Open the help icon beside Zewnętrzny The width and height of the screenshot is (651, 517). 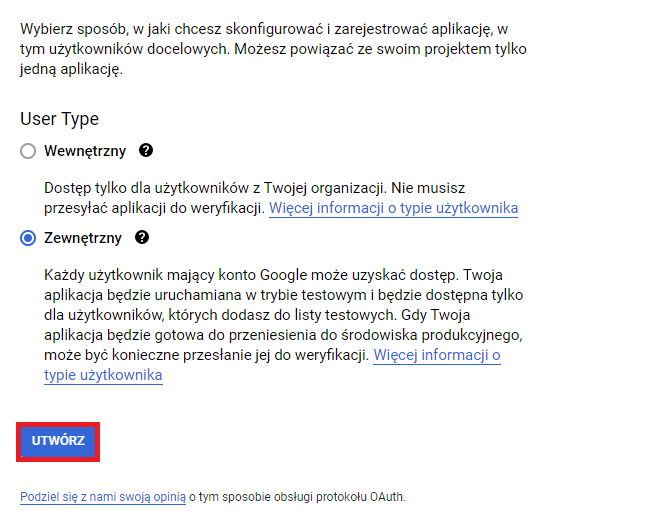(142, 238)
